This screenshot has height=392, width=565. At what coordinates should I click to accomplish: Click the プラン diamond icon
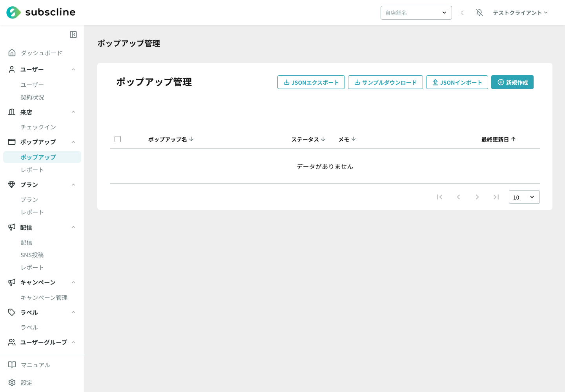[12, 185]
